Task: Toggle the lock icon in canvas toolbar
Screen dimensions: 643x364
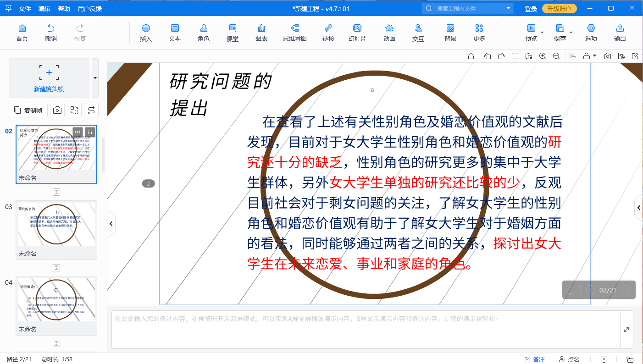Action: pyautogui.click(x=587, y=56)
